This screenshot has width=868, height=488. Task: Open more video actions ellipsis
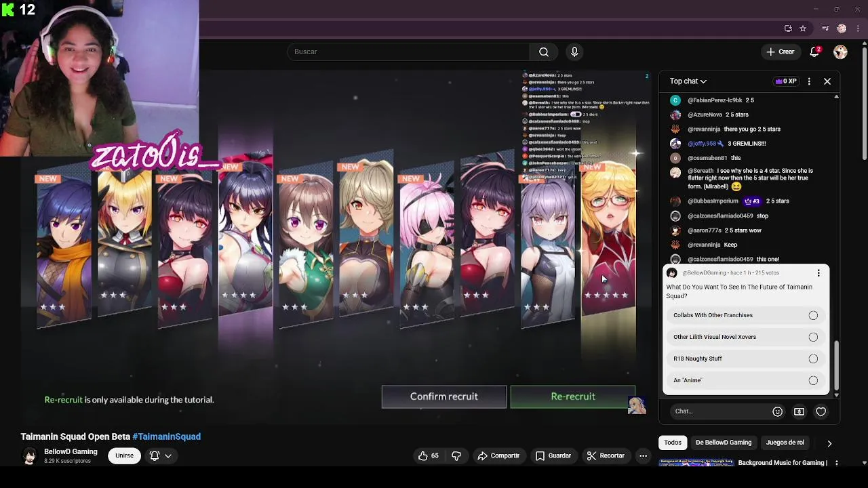(x=643, y=456)
